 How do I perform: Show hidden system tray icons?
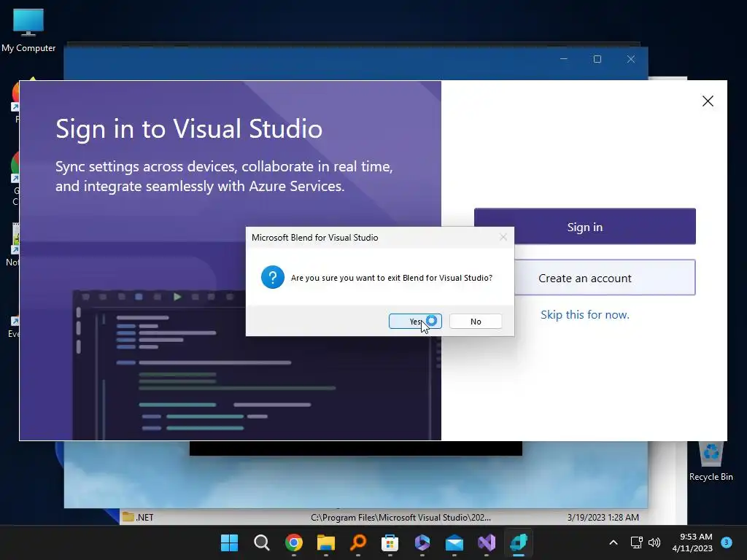click(x=614, y=542)
